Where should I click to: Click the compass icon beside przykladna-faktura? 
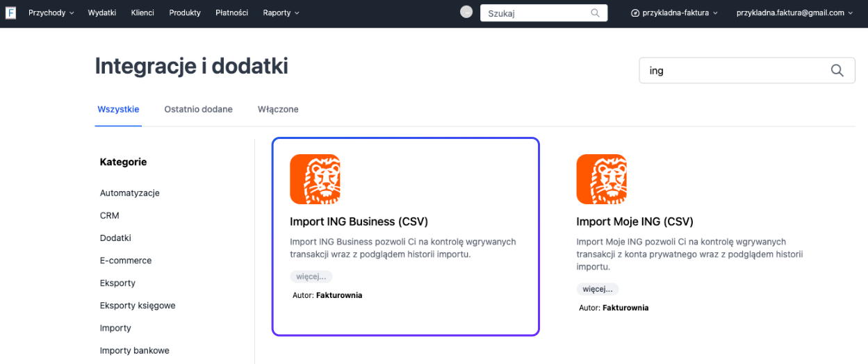(x=634, y=13)
